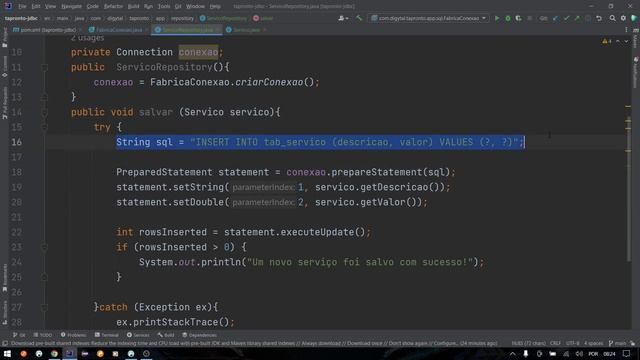
Task: Collapse the if block fold at line 23
Action: pyautogui.click(x=44, y=247)
